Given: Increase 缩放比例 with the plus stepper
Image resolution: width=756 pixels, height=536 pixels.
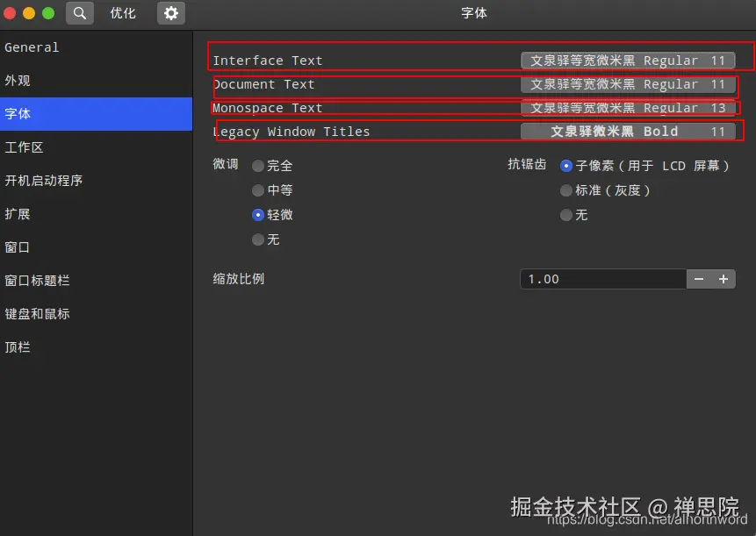Looking at the screenshot, I should pyautogui.click(x=724, y=278).
